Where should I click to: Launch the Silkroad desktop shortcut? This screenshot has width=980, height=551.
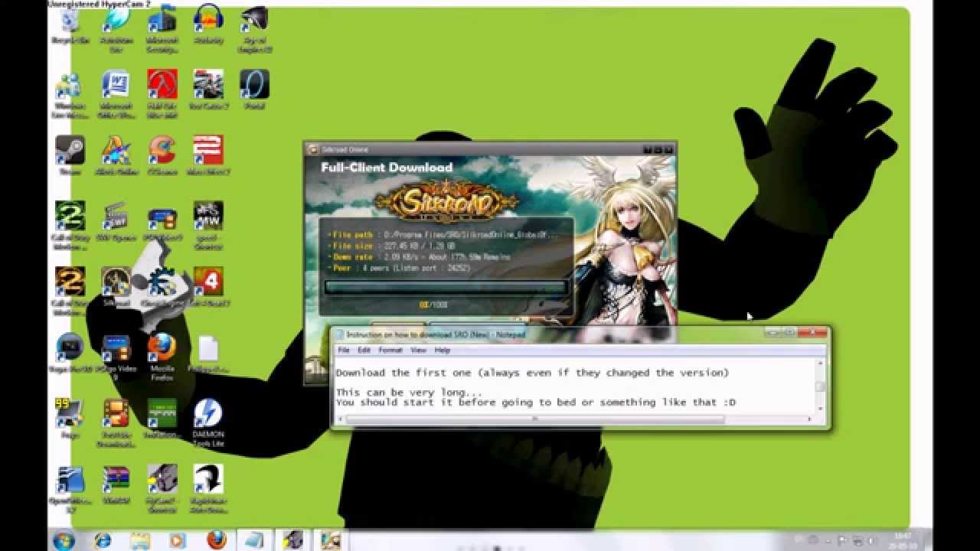(x=116, y=287)
